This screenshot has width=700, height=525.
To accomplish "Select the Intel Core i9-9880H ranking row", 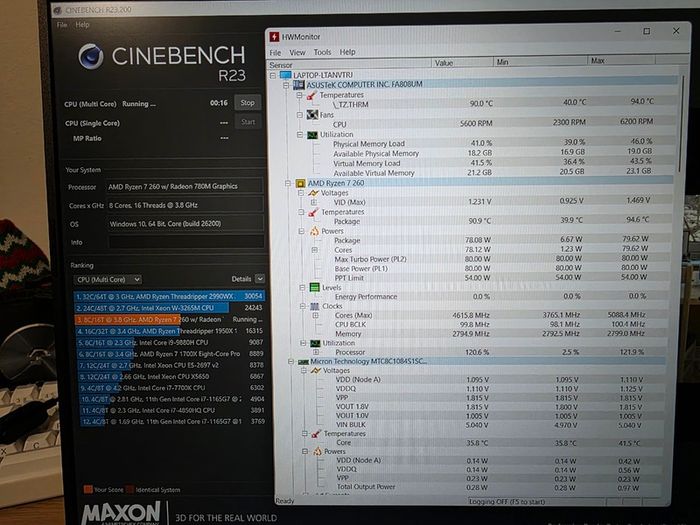I will (171, 342).
